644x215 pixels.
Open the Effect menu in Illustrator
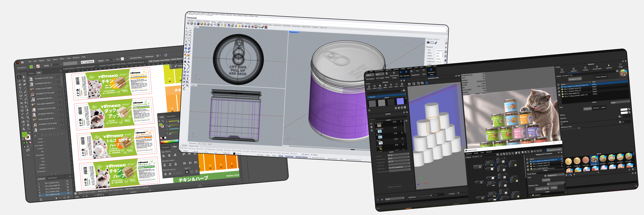pos(62,59)
